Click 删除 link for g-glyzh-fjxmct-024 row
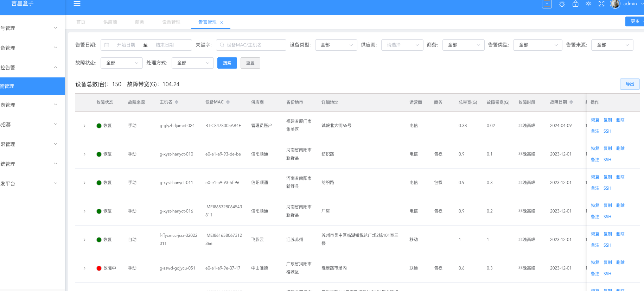This screenshot has width=644, height=291. 620,120
